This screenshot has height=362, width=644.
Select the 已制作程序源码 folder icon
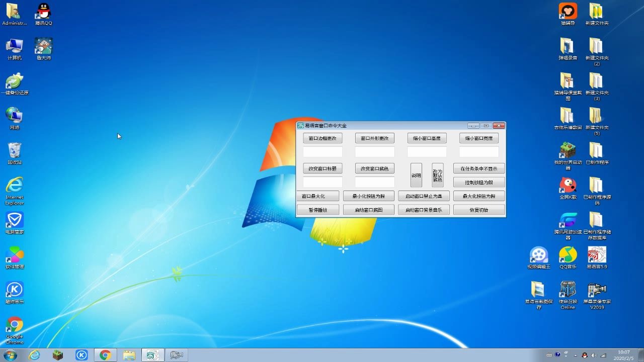coord(597,191)
